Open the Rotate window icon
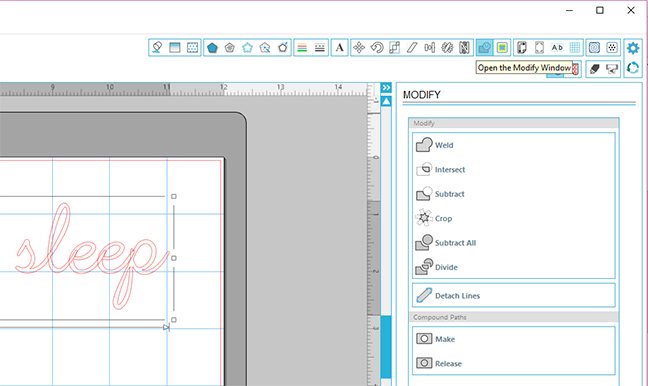This screenshot has width=648, height=386. [x=377, y=48]
